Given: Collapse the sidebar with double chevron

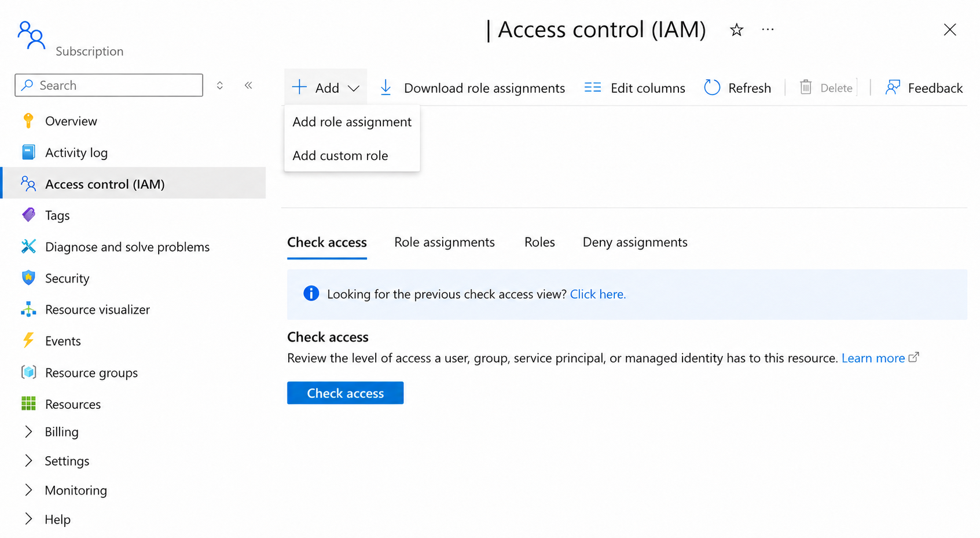Looking at the screenshot, I should pyautogui.click(x=248, y=85).
